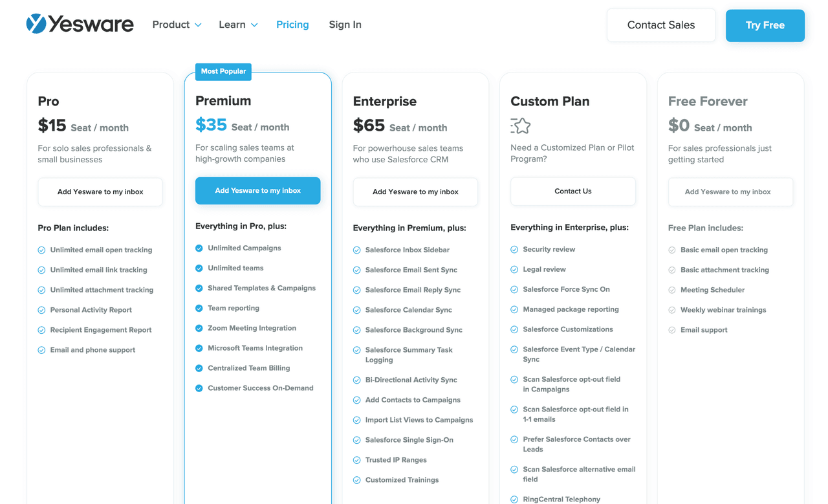Click check icon beside Email and phone support
This screenshot has height=504, width=828.
pyautogui.click(x=41, y=350)
